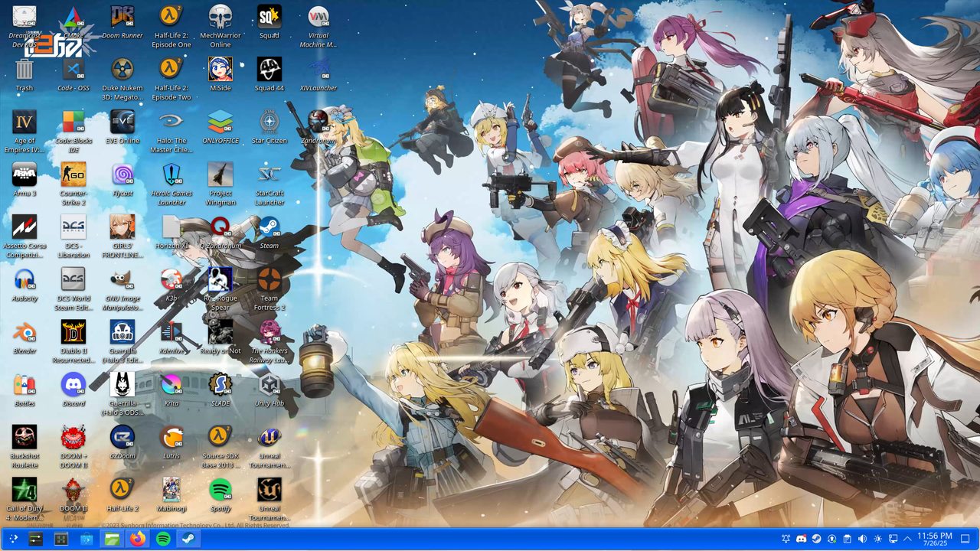Open DCS - Liberation desktop icon
980x551 pixels.
[x=73, y=227]
